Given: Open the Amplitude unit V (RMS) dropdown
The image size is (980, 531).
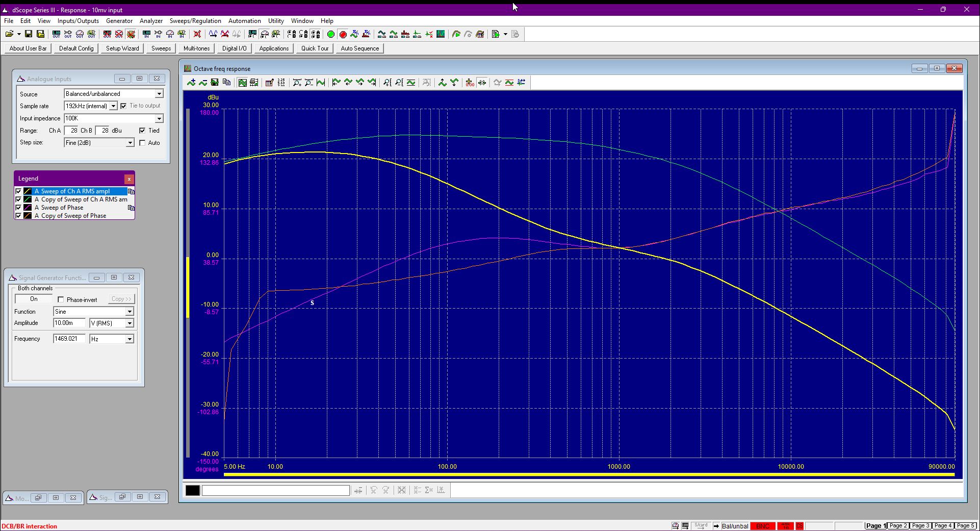Looking at the screenshot, I should (x=130, y=323).
